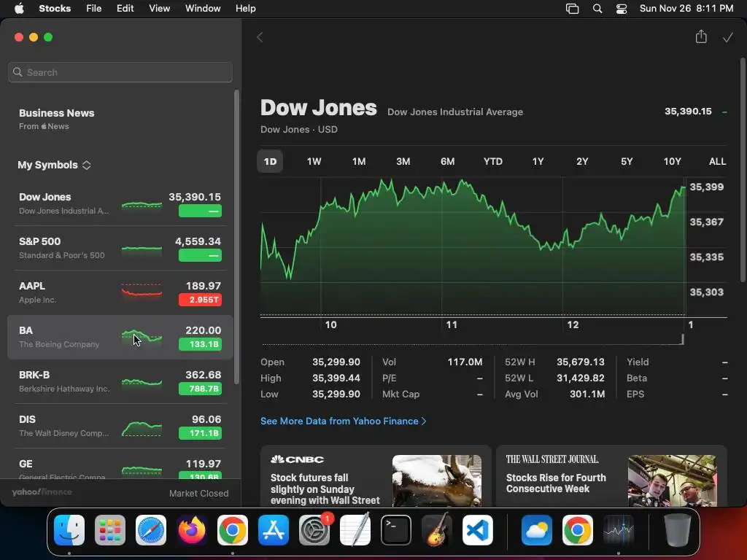Open the Chrome icon beside Weather
This screenshot has height=560, width=747.
(x=578, y=530)
